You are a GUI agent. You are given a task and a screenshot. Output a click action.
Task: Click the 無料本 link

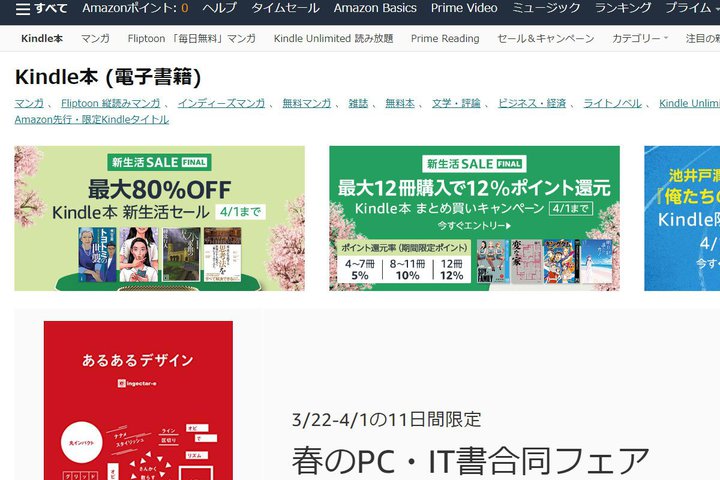click(399, 103)
